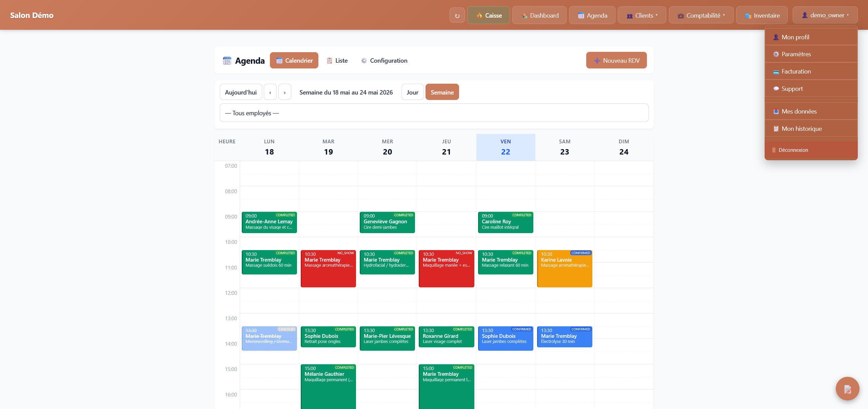
Task: Open Mon historique menu item
Action: click(x=811, y=129)
